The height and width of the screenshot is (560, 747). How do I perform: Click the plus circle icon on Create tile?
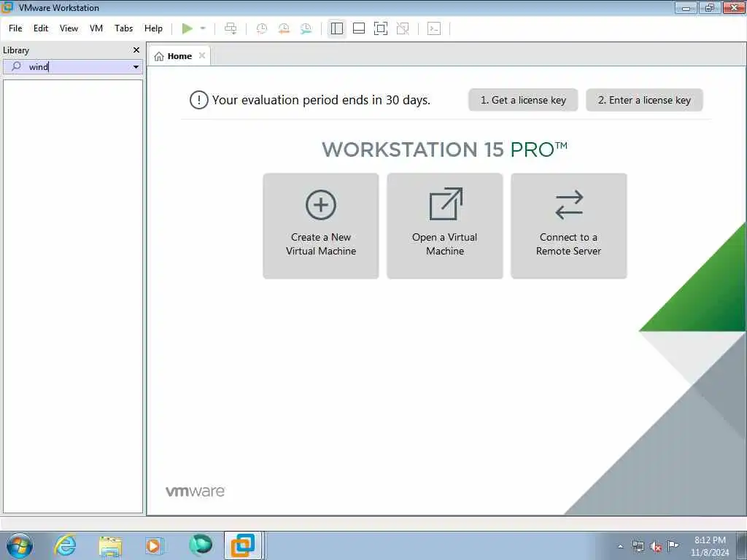point(321,205)
